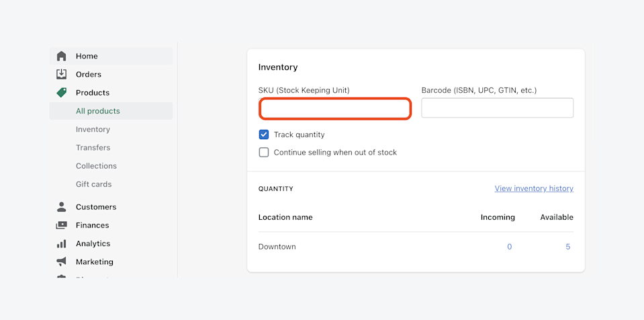Screen dimensions: 644x320
Task: Click the Inventory card heading
Action: [x=277, y=67]
